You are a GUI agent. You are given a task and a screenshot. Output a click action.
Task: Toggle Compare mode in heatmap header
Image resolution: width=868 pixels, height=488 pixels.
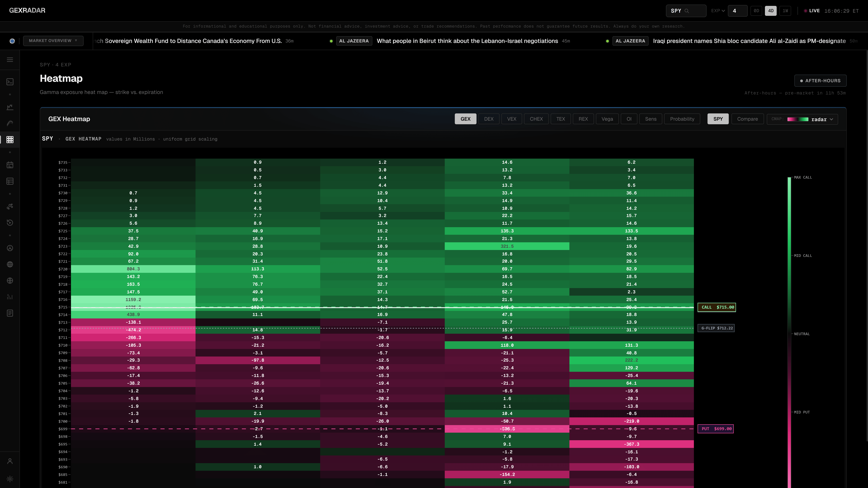coord(747,119)
